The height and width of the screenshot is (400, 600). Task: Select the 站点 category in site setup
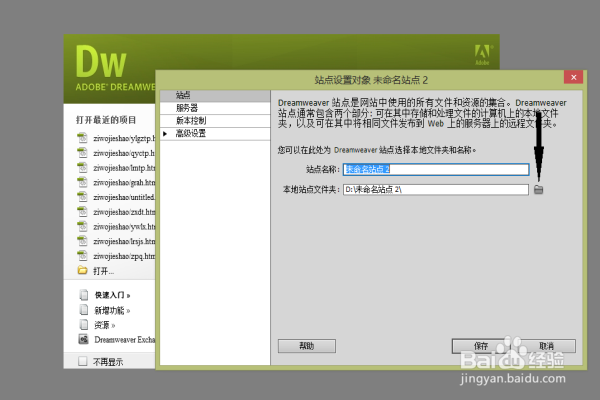point(215,95)
